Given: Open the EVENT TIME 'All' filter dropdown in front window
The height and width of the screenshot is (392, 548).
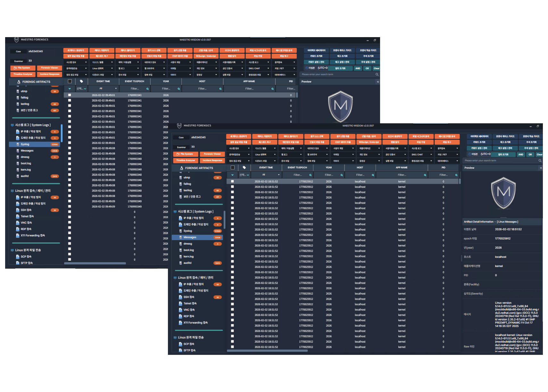Looking at the screenshot, I should click(266, 175).
